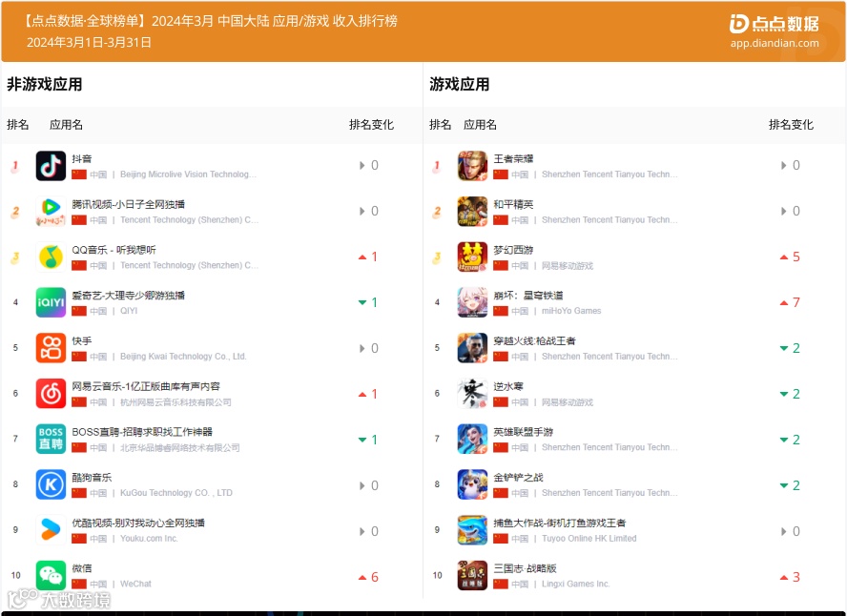
Task: Open 三国志·战略版 name link
Action: click(525, 568)
